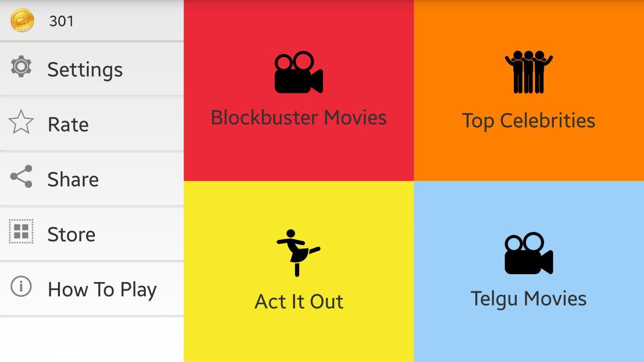This screenshot has width=644, height=362.
Task: Click the How To Play info icon
Action: pos(21,286)
